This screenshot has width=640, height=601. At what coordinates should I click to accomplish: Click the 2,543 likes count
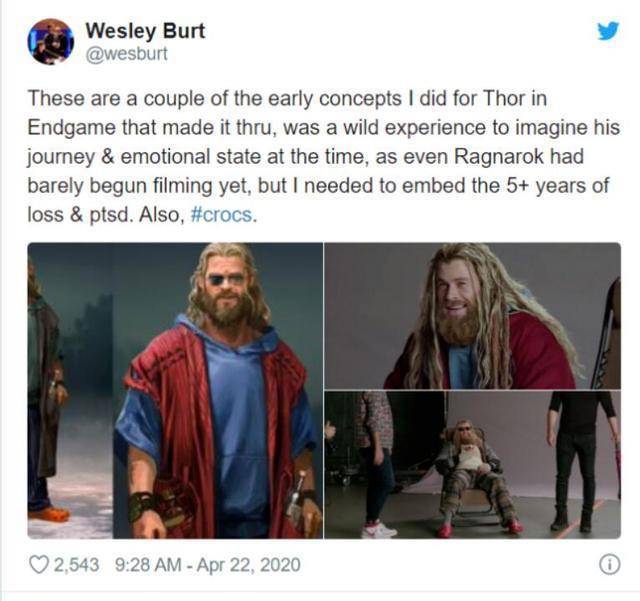pos(76,565)
